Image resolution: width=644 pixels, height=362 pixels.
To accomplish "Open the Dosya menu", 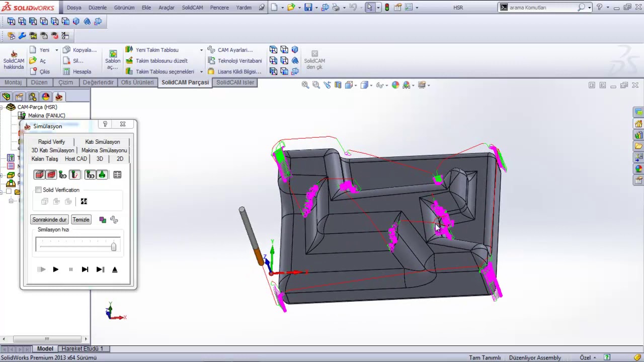I will click(74, 8).
